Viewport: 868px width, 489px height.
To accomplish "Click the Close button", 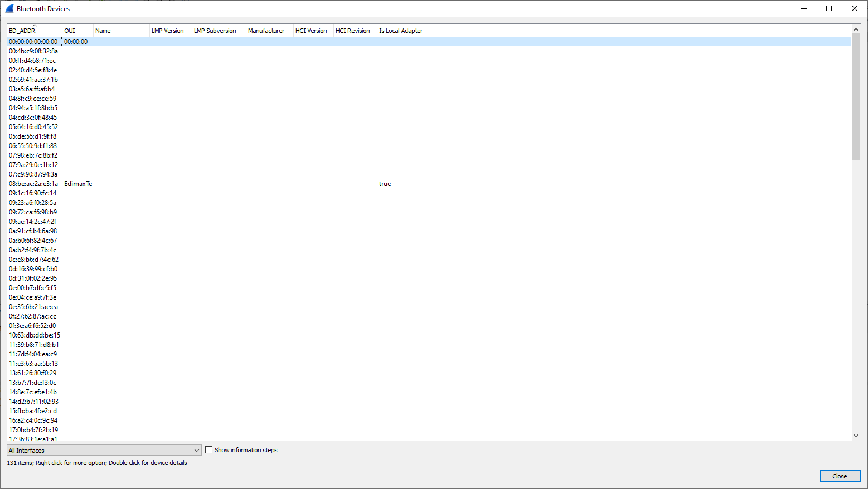I will tap(840, 476).
